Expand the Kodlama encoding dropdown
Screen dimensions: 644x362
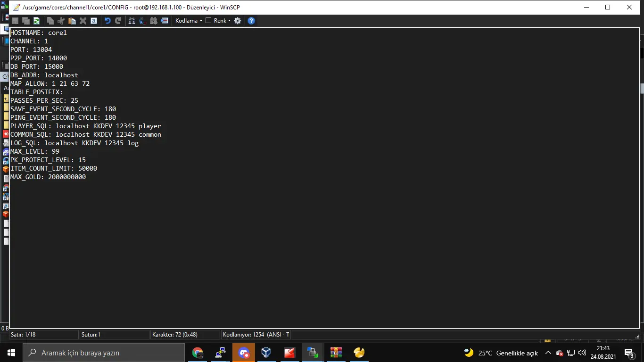(x=189, y=21)
